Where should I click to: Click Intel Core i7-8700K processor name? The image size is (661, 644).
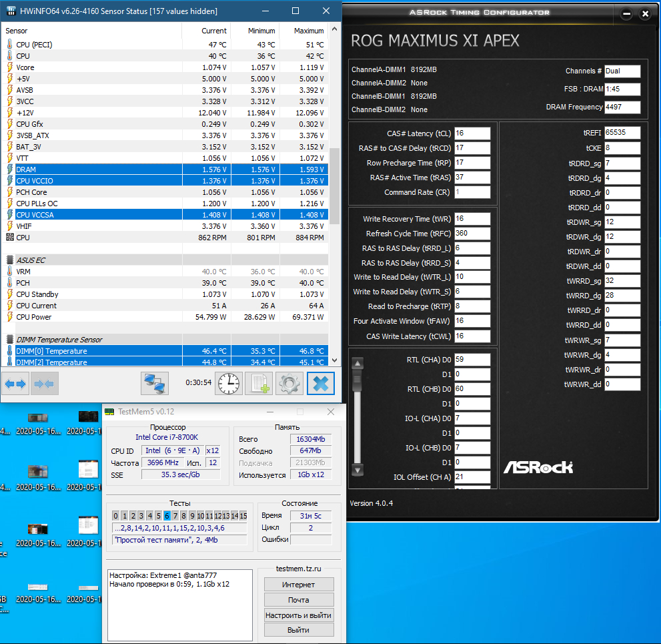tap(167, 437)
